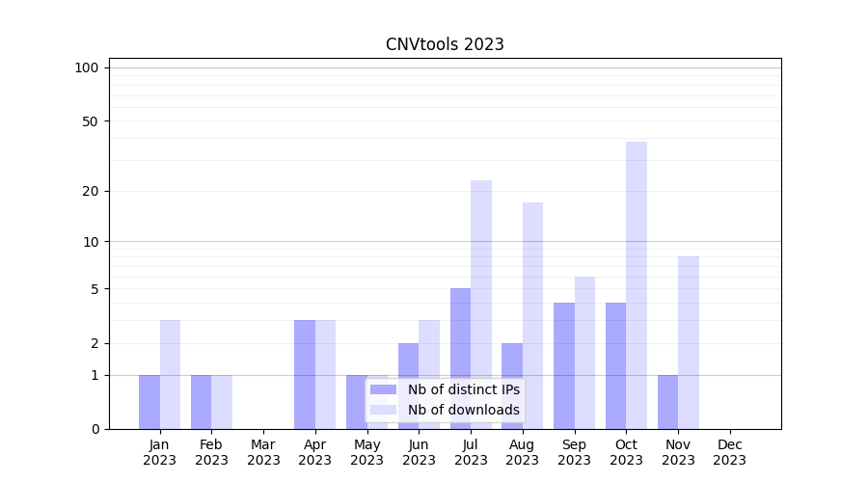Click the Nb of downloads legend swatch
Viewport: 868px width, 482px height.
point(383,410)
